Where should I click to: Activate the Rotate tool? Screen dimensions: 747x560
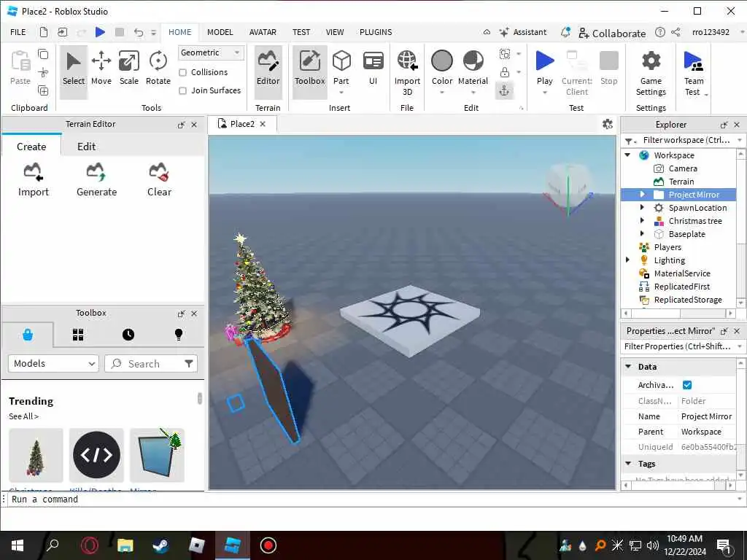[x=158, y=69]
